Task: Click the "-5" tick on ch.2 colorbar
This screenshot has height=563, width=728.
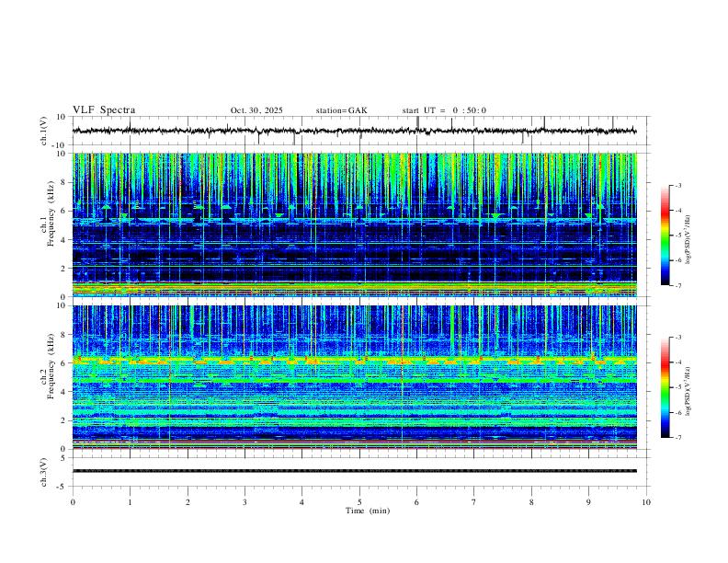Action: 678,387
